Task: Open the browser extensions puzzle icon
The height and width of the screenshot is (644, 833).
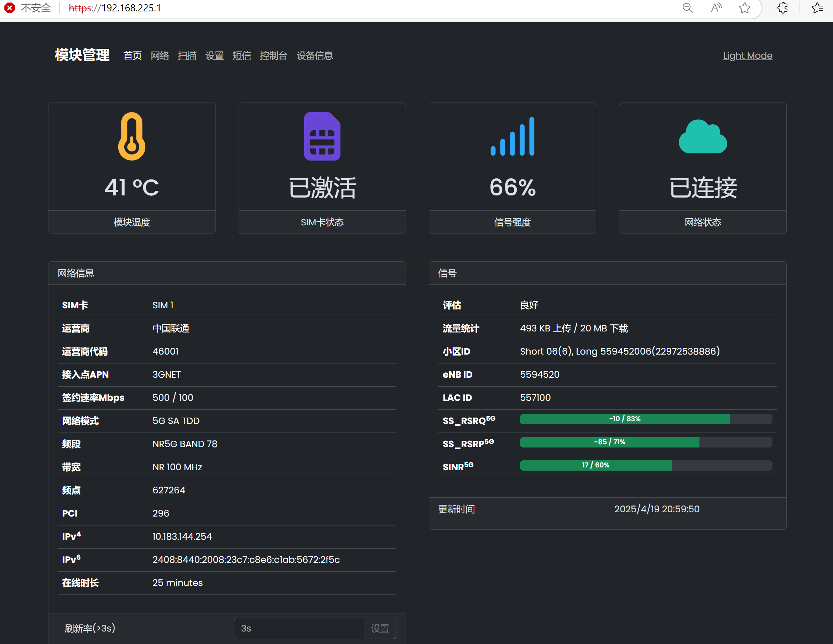Action: pos(782,8)
